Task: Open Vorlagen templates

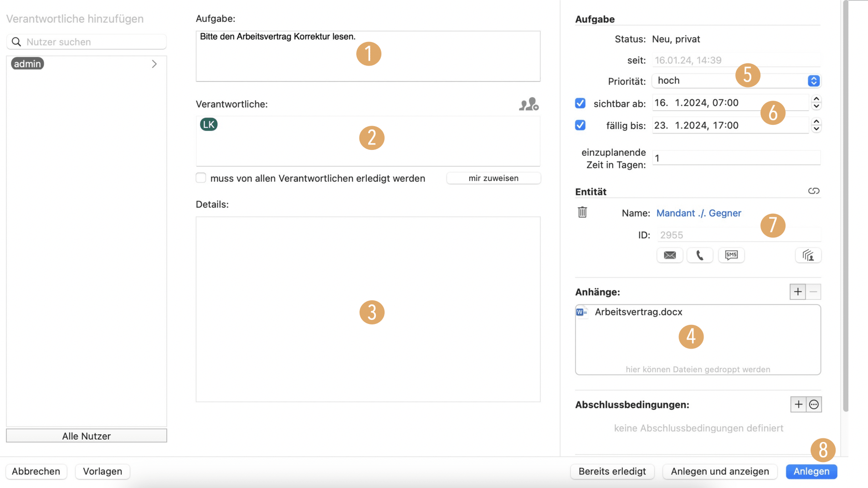Action: tap(103, 471)
